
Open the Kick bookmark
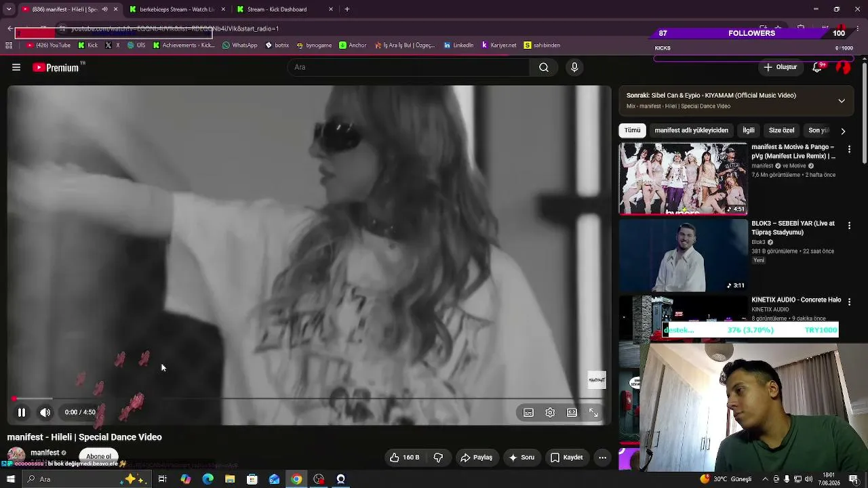(x=87, y=45)
